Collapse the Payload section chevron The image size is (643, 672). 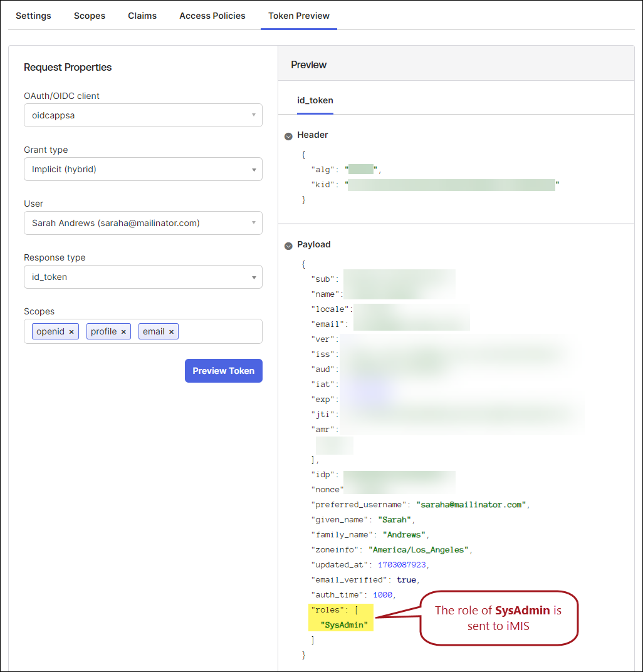click(289, 246)
